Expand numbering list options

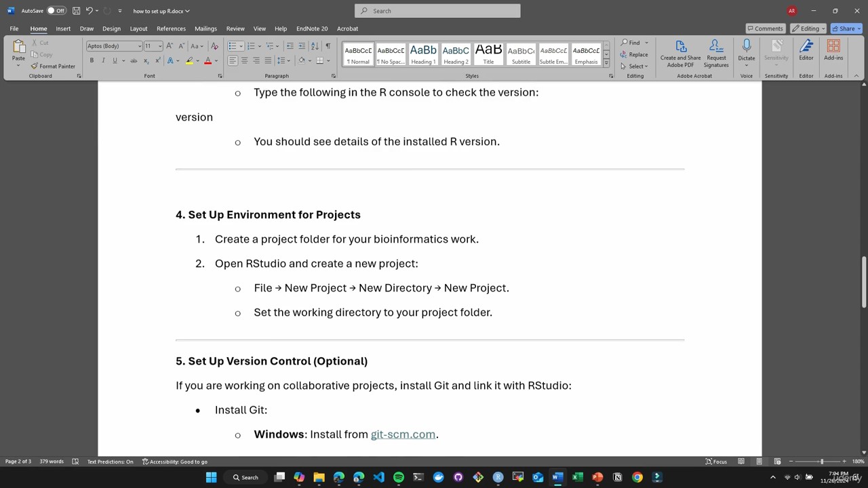(259, 46)
